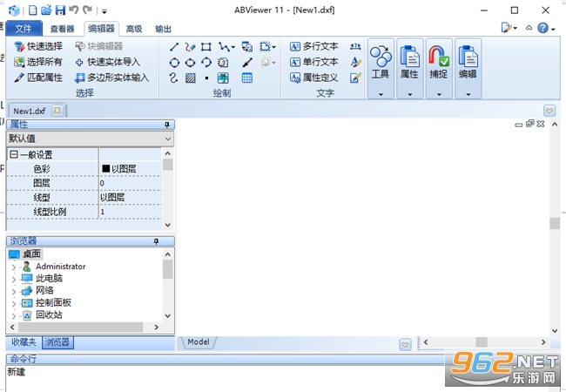Insert a table using grid icon

pos(247,78)
